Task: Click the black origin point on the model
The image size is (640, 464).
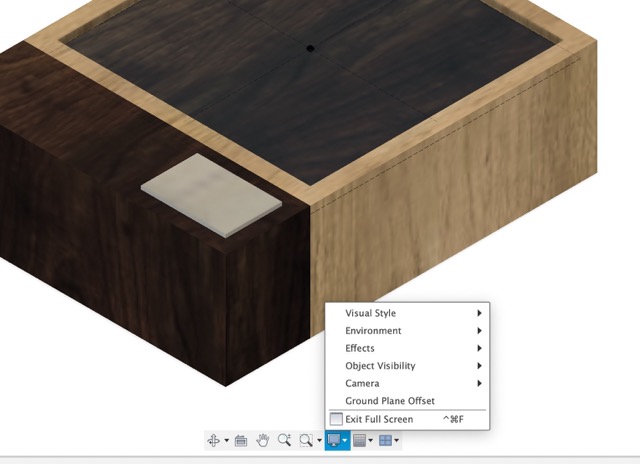Action: click(x=310, y=49)
